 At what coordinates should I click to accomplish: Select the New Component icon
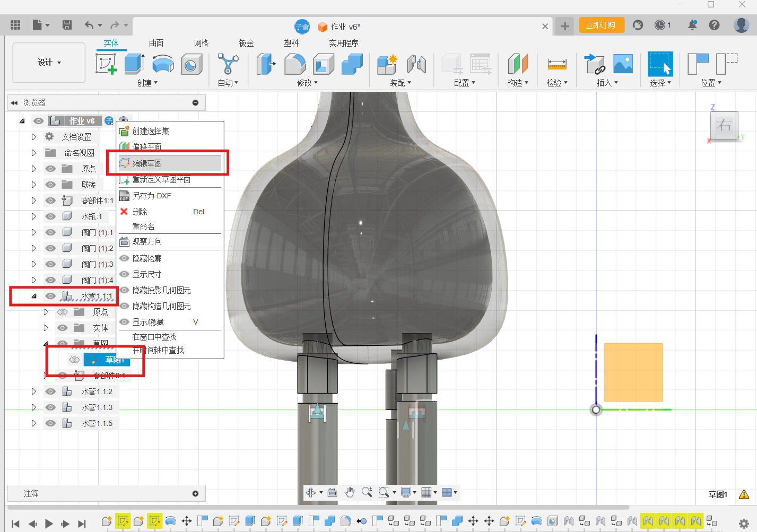(x=388, y=64)
